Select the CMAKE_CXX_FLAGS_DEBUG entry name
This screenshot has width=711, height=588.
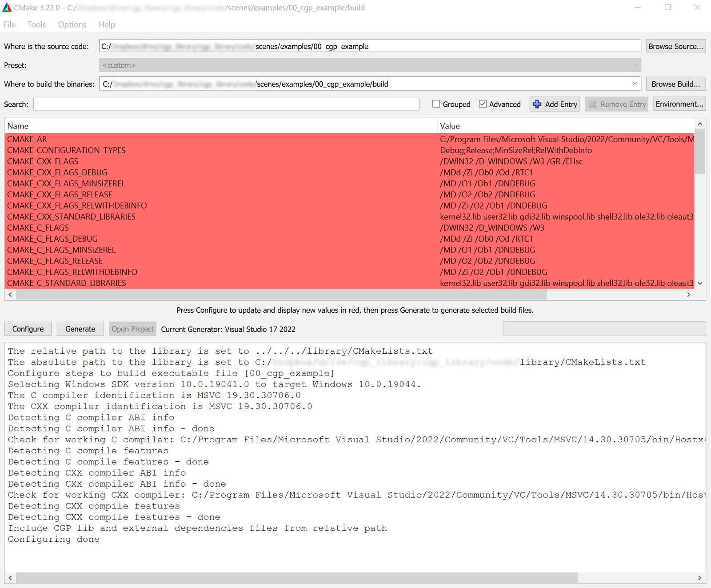tap(57, 172)
